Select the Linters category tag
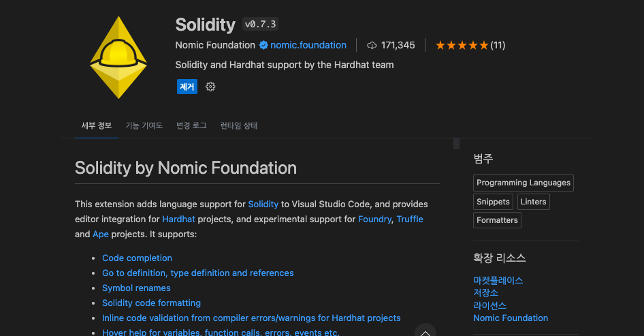 (533, 202)
